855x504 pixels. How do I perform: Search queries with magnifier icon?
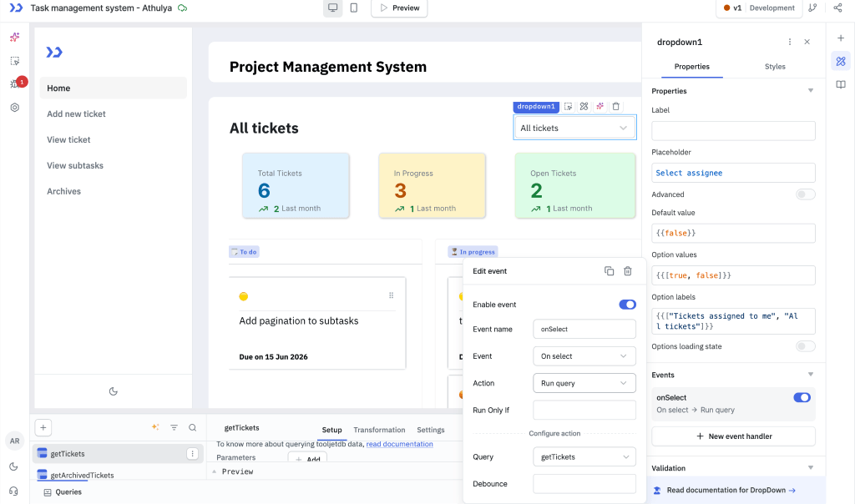pos(193,428)
